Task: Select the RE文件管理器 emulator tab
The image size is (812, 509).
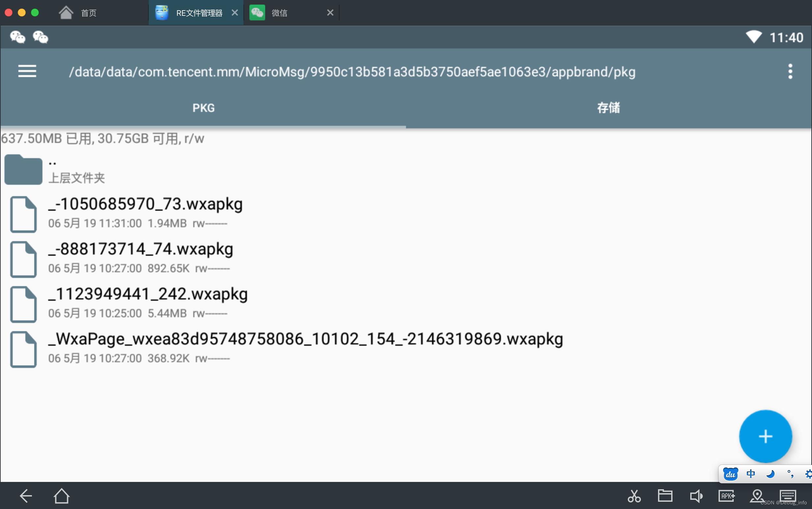Action: tap(196, 13)
